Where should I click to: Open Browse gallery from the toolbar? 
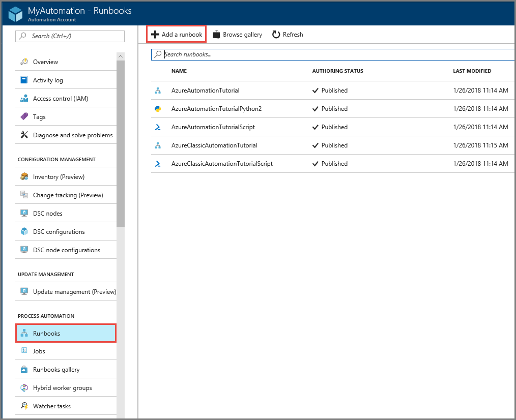[237, 34]
